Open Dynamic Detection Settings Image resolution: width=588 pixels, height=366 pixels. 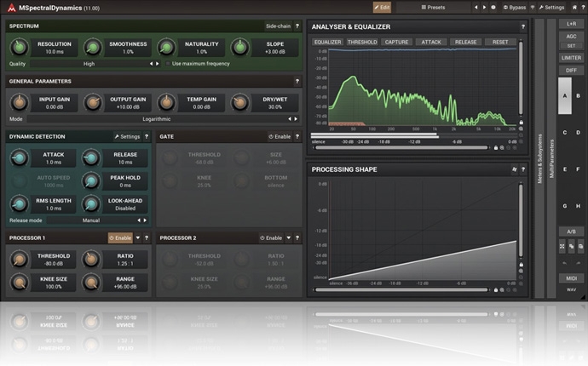[x=127, y=136]
